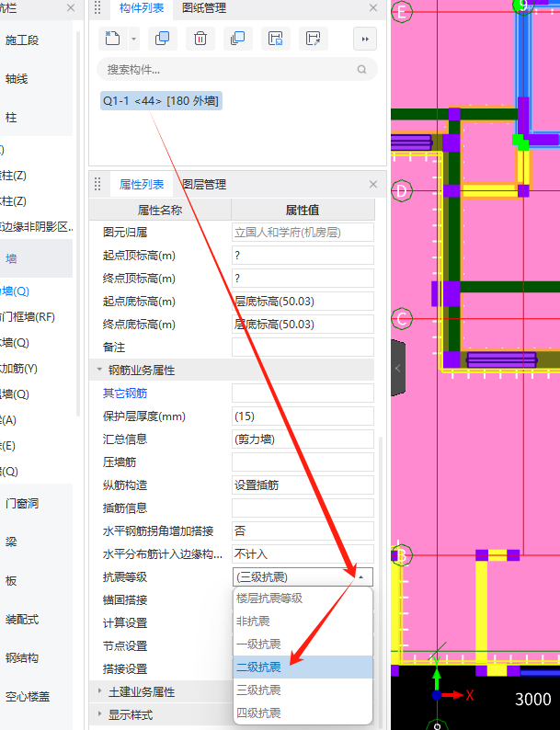Choose 楼层抗震等级 from the dropdown
Screen dimensions: 560x730
tap(303, 599)
